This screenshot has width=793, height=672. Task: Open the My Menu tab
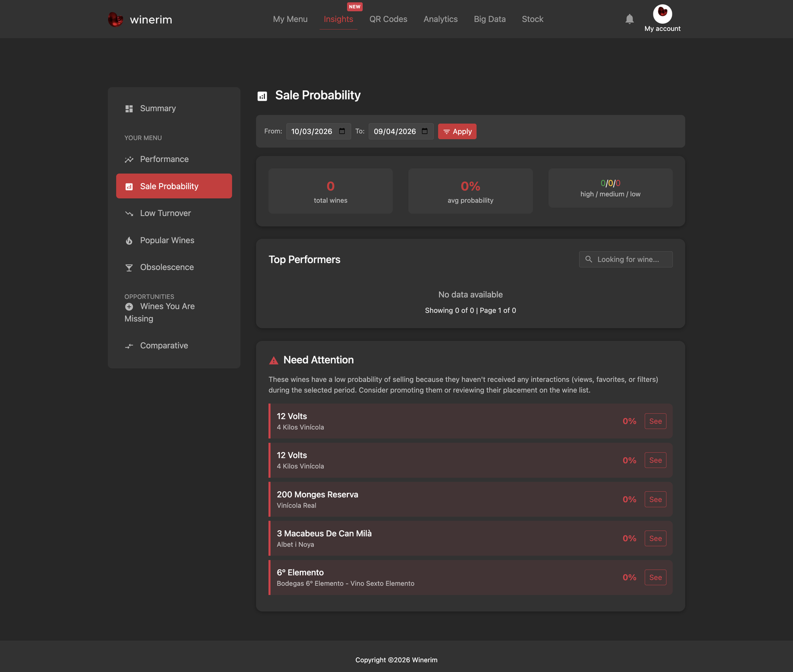[x=290, y=19]
